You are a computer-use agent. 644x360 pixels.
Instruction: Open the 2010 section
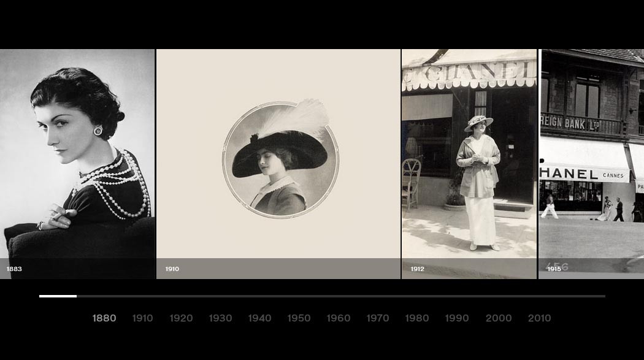(540, 318)
